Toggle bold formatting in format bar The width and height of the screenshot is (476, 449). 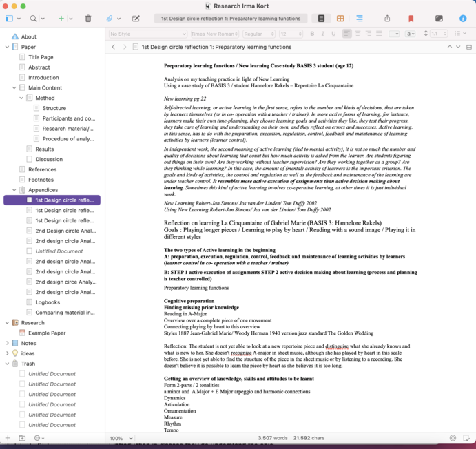click(312, 34)
